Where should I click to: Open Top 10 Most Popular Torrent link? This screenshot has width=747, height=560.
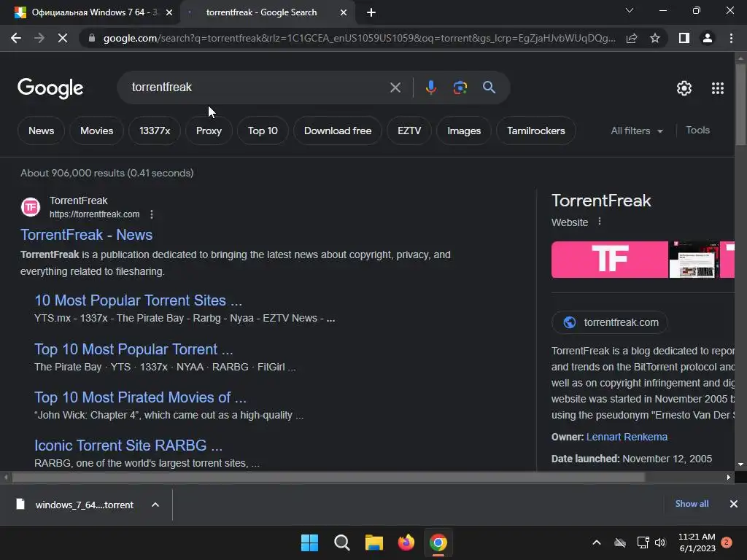pyautogui.click(x=134, y=349)
